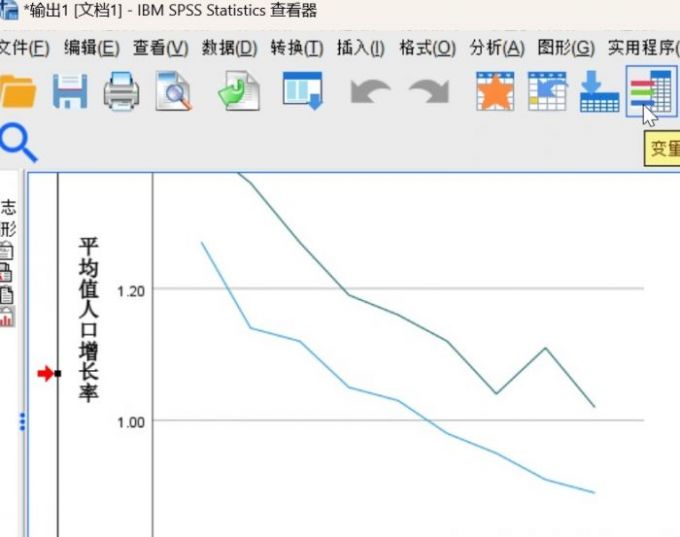Click the pane splitter dotted handle
680x537 pixels.
pos(23,422)
